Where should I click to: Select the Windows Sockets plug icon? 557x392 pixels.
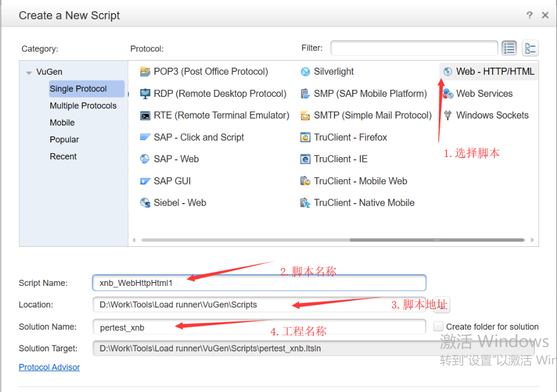[448, 115]
